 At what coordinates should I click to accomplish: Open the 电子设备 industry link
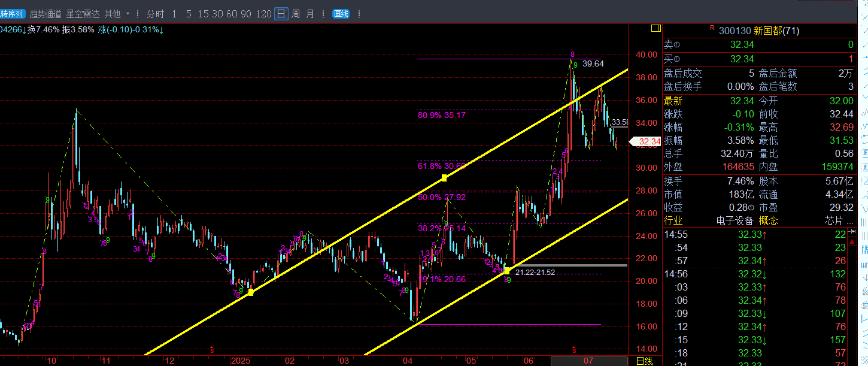click(735, 221)
